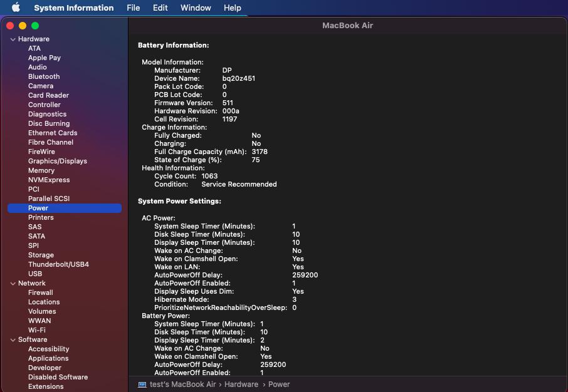The image size is (568, 392).
Task: Open the System Information menu
Action: pos(73,8)
